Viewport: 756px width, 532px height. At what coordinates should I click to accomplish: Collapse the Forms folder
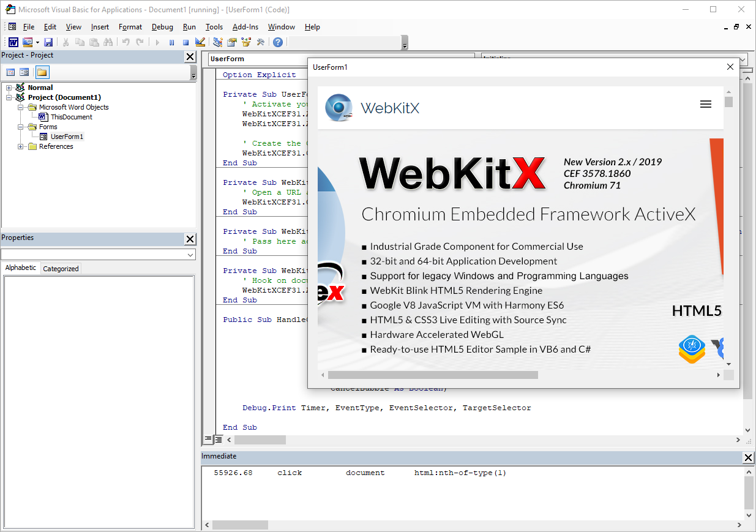pos(21,127)
